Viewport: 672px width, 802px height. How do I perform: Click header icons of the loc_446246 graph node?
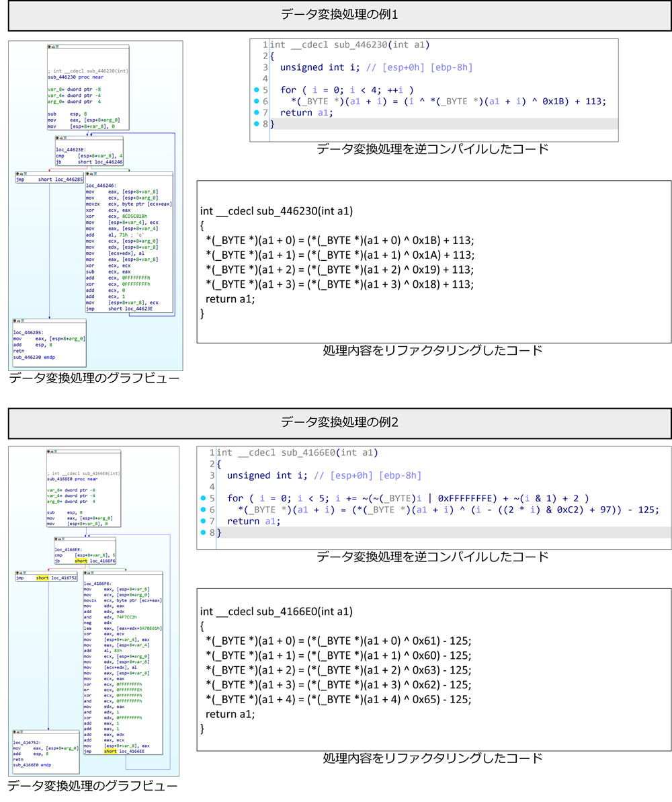pos(91,174)
